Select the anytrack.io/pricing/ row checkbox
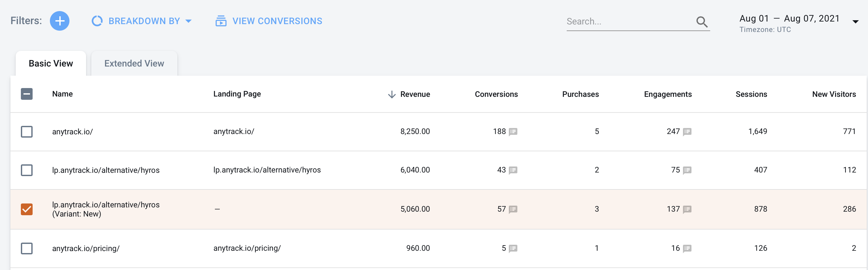 (27, 248)
